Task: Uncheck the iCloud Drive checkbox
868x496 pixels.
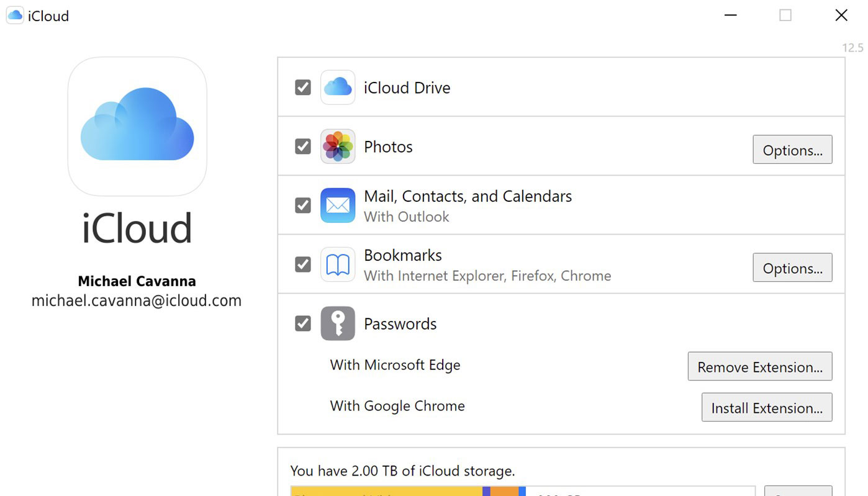Action: [x=303, y=88]
